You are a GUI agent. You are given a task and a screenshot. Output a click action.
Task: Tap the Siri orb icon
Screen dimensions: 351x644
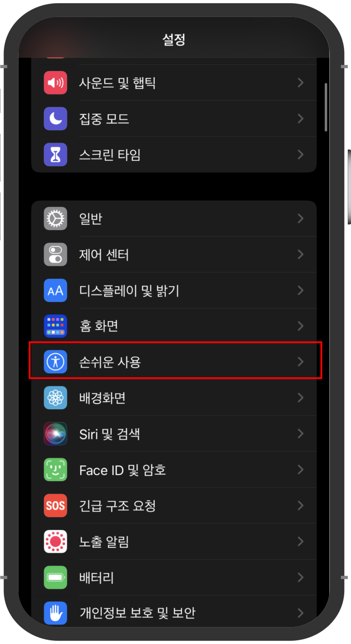pos(55,433)
